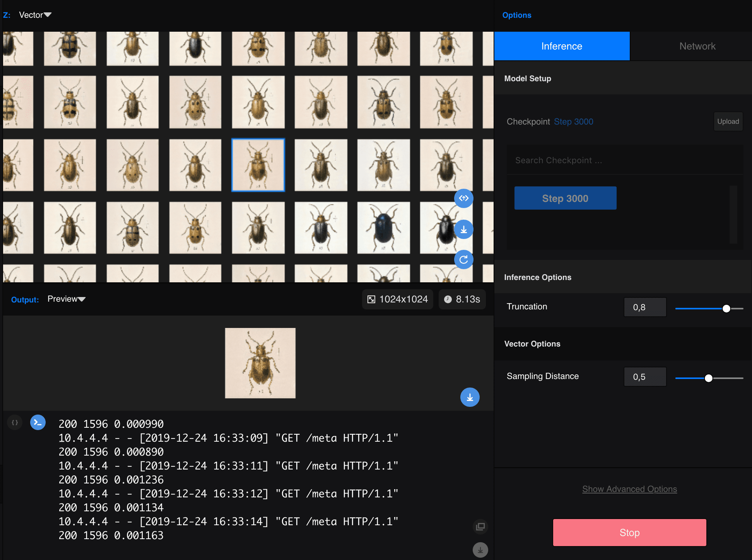Screen dimensions: 752x560
Task: Select the resize/expand canvas icon beside the grid
Action: [x=463, y=198]
